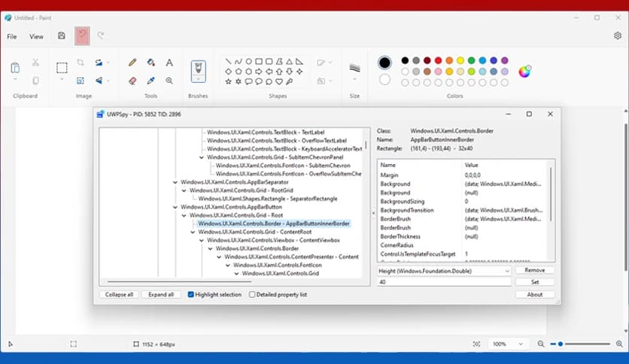Click the highlighted Undo button in Paint
629x364 pixels.
pos(82,36)
